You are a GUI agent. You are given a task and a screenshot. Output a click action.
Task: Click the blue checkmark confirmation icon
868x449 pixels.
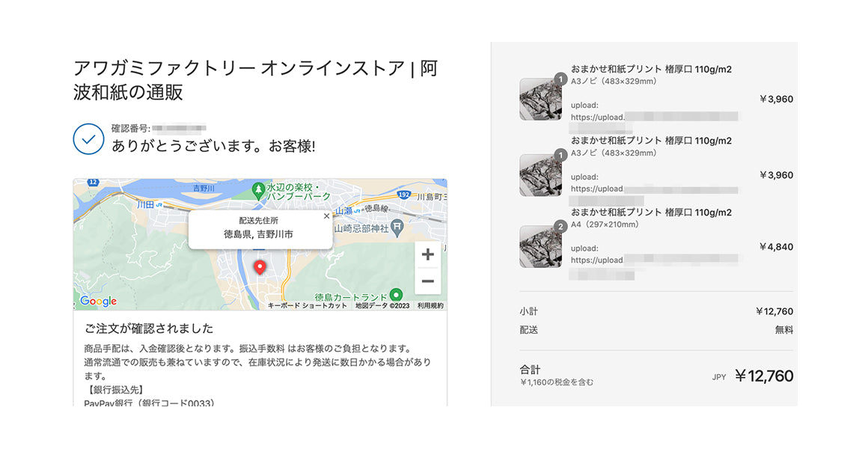click(x=88, y=139)
